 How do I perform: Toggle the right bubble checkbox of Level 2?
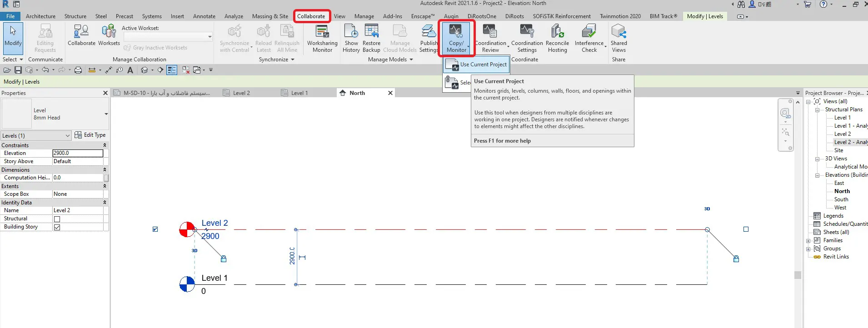(746, 229)
